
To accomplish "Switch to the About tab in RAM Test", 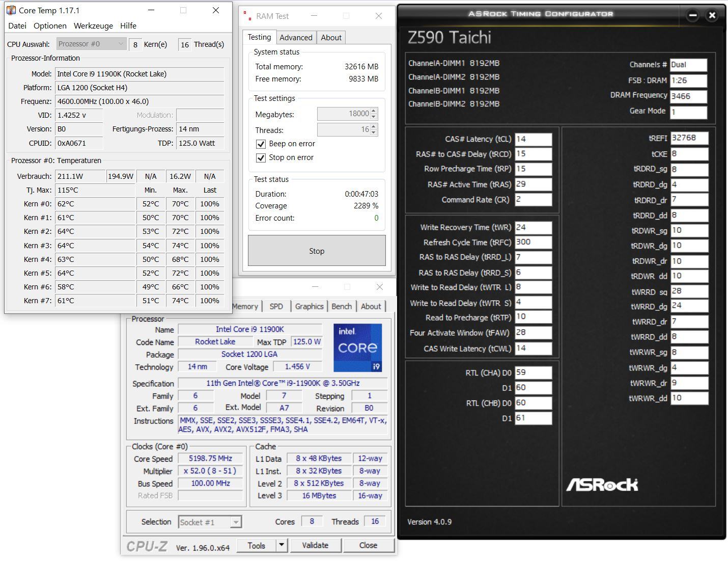I will (x=331, y=38).
